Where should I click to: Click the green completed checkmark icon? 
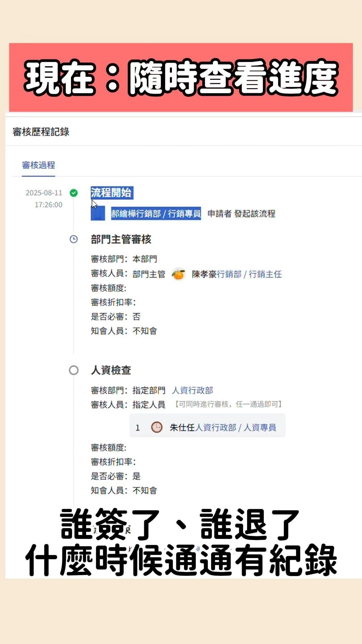click(74, 193)
